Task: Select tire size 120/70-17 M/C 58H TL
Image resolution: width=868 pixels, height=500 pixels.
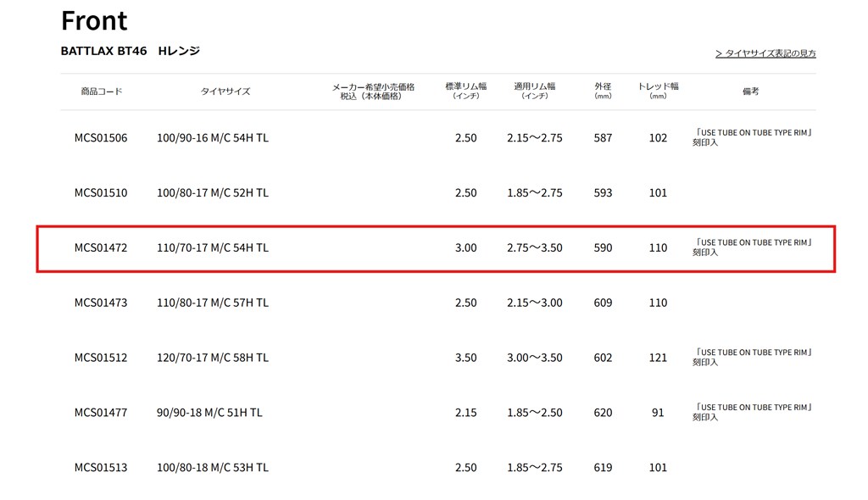Action: (213, 358)
